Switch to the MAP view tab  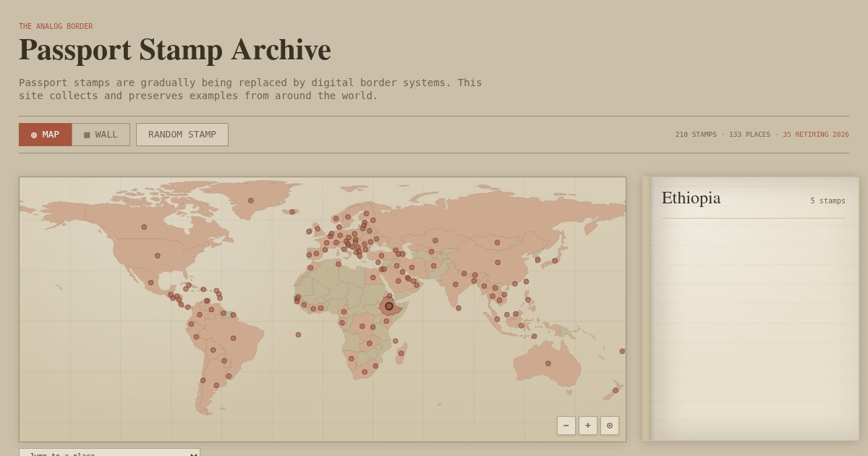pos(45,135)
